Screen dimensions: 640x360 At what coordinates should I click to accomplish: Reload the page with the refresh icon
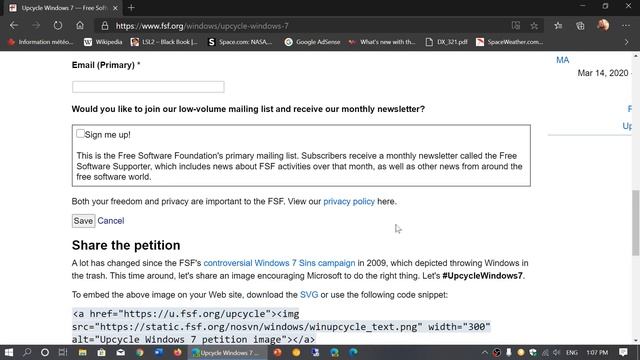(58, 26)
